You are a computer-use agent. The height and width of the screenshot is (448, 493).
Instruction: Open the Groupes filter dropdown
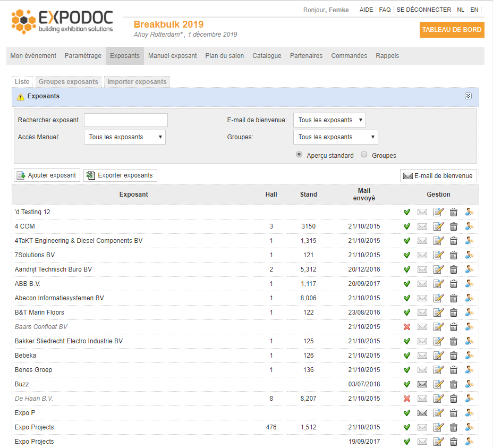[335, 137]
